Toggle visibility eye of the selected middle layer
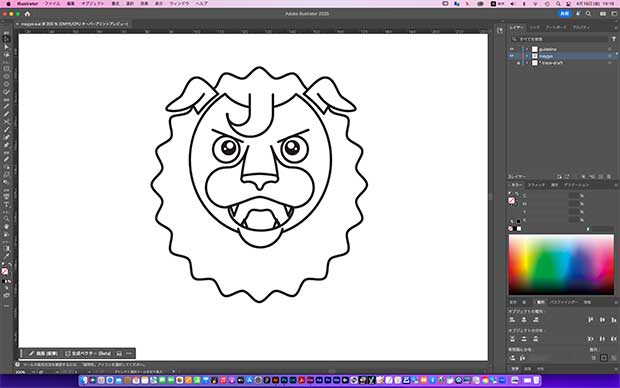Screen dimensions: 620x388 (512, 56)
